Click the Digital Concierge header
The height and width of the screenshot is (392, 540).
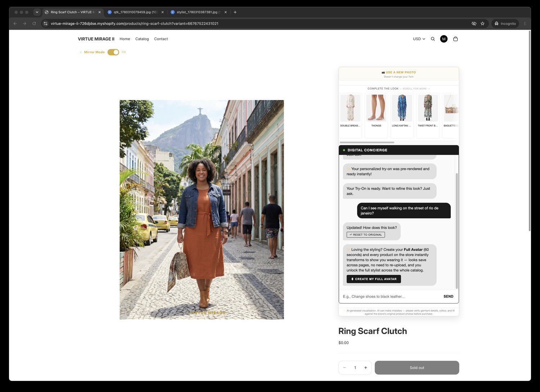tap(399, 150)
